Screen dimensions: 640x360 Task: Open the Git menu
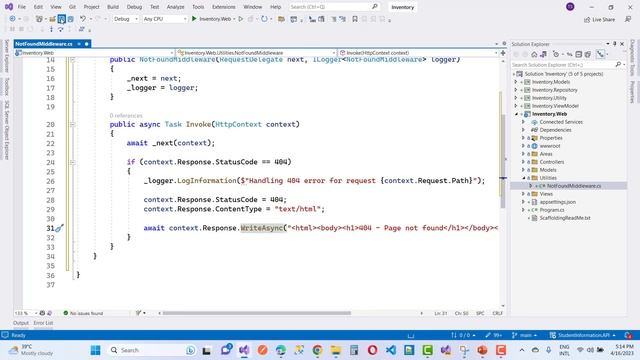point(72,7)
